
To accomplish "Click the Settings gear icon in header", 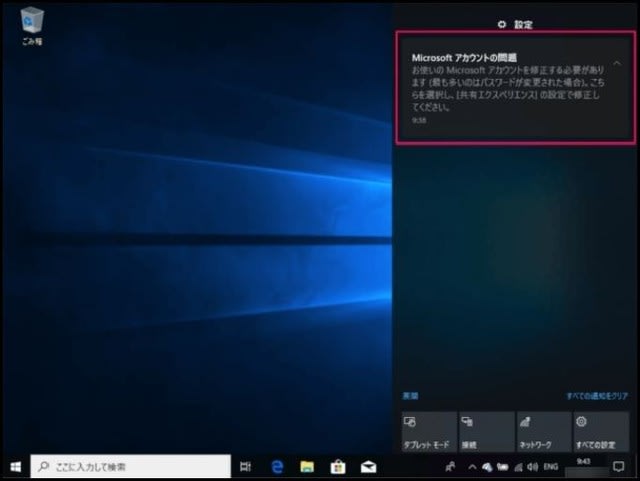I will point(502,24).
